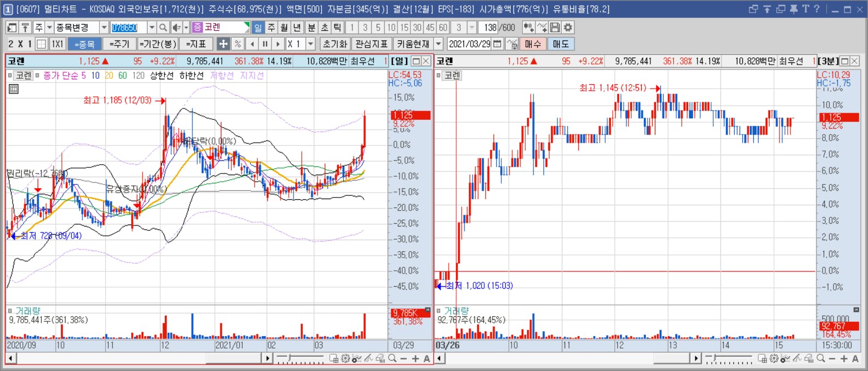Click the stock search magnifier icon
Image resolution: width=868 pixels, height=371 pixels.
tap(163, 27)
